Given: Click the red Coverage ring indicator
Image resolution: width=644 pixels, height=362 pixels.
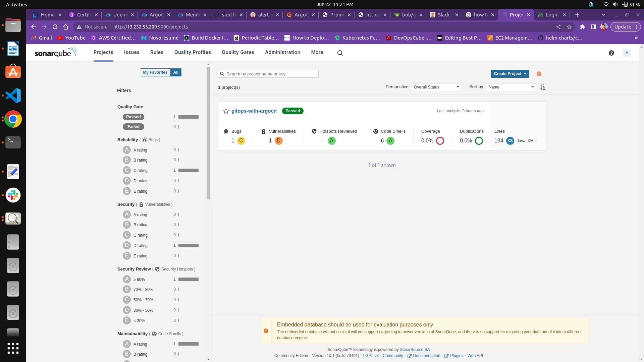Looking at the screenshot, I should pyautogui.click(x=440, y=141).
